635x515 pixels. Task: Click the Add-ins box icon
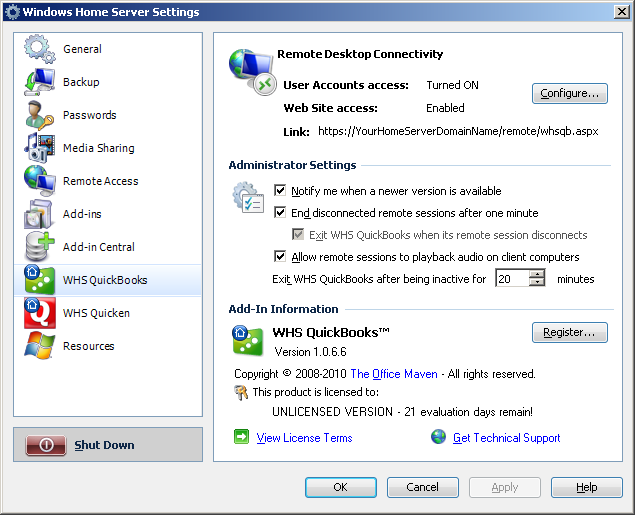(x=38, y=214)
